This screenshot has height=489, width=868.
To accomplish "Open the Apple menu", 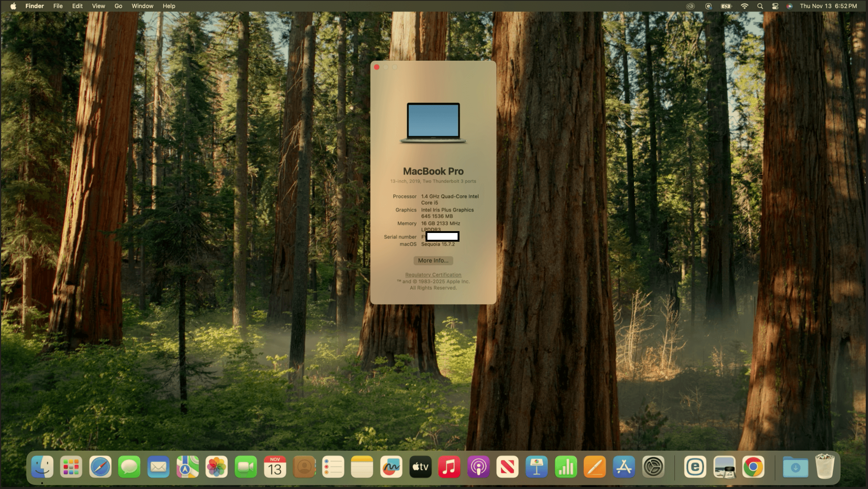I will click(x=13, y=6).
